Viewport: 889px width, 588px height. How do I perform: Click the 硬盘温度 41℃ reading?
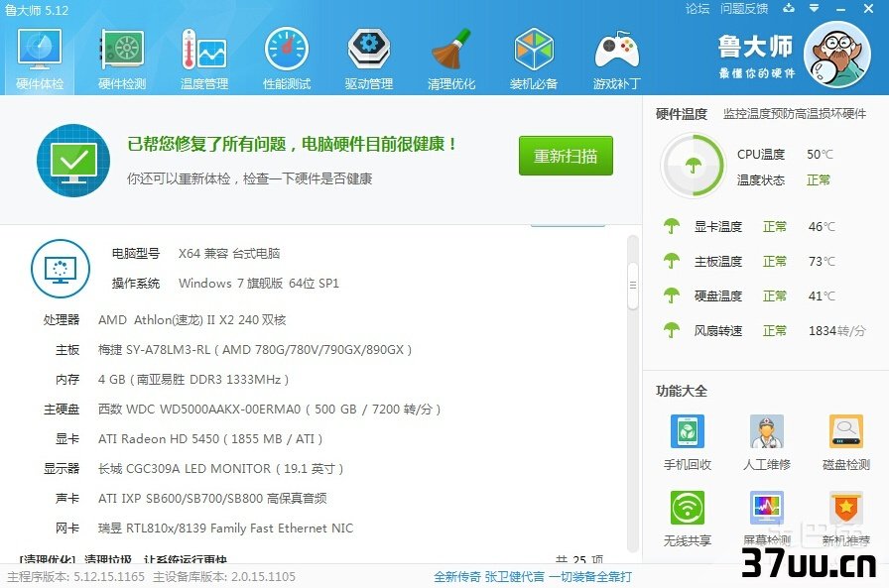[x=823, y=295]
